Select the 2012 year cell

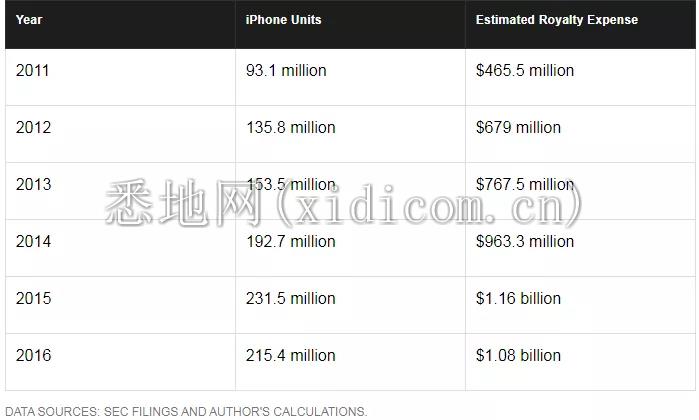(x=120, y=134)
